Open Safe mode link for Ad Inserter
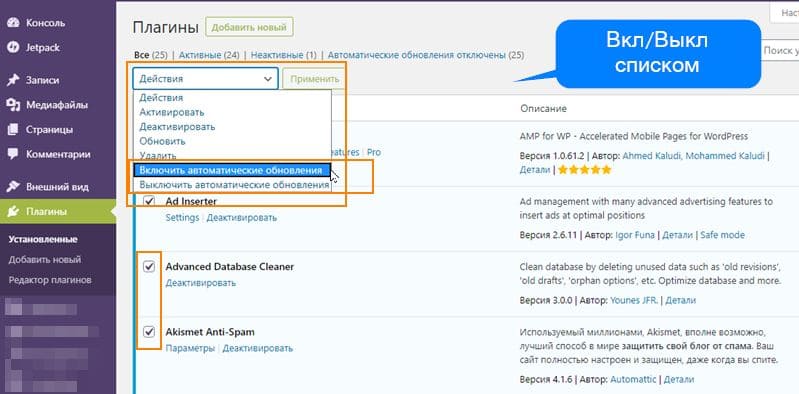799x394 pixels. [x=722, y=235]
